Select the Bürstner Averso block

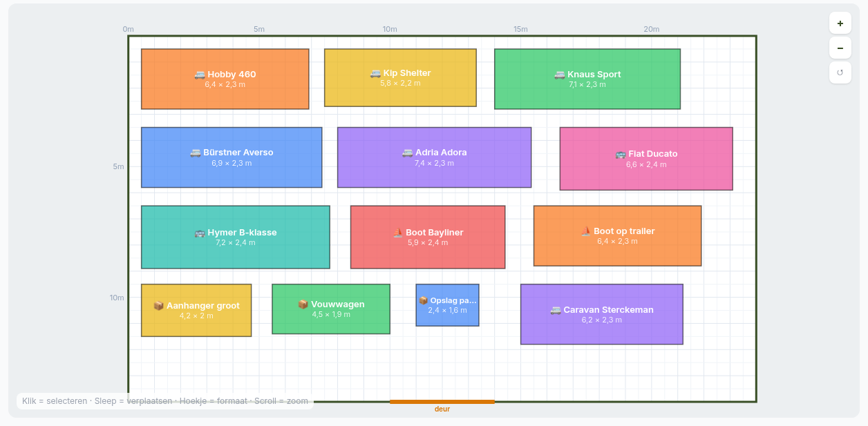[x=232, y=157]
